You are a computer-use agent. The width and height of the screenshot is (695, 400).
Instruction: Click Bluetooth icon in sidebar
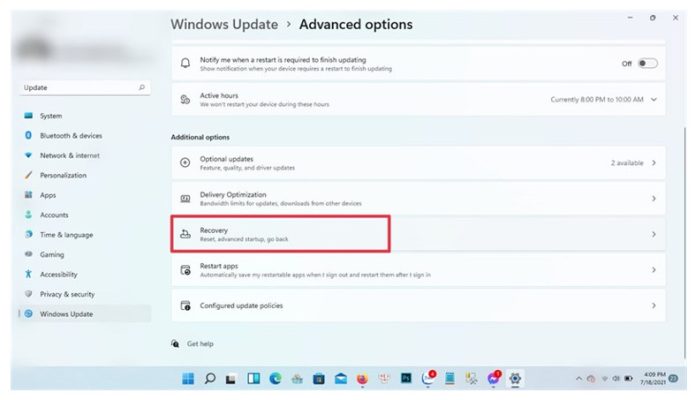coord(28,135)
